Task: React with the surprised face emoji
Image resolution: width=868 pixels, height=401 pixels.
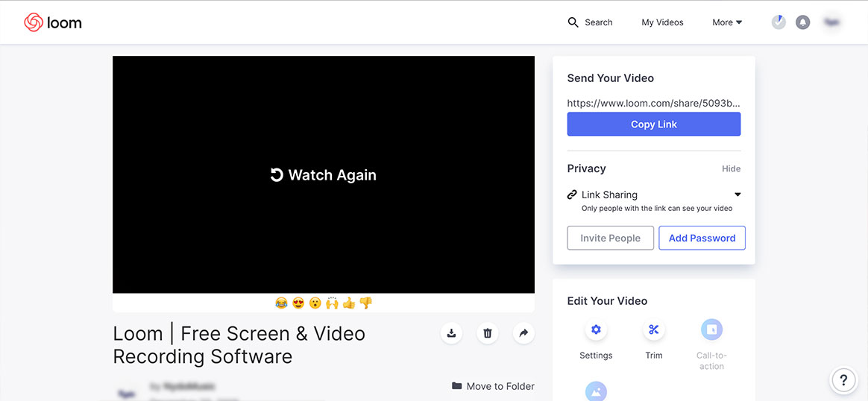Action: click(x=315, y=303)
